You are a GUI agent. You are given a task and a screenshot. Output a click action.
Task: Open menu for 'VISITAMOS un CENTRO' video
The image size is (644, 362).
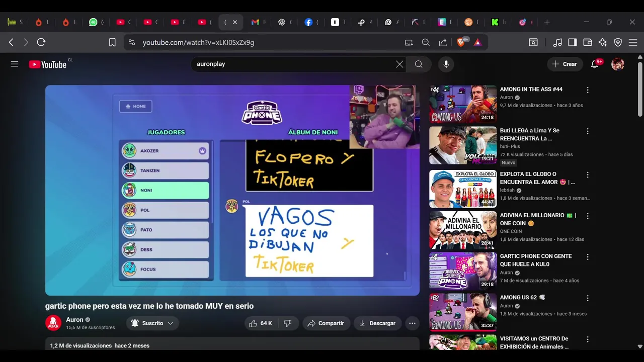pyautogui.click(x=587, y=339)
